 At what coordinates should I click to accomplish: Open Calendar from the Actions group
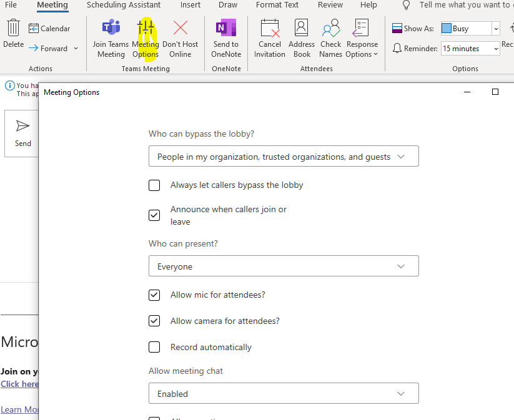[x=49, y=29]
